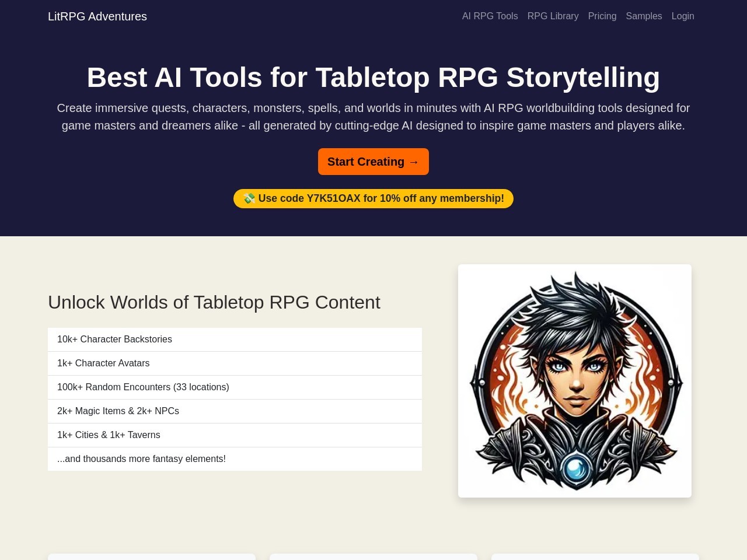
Task: Click the leftmost card at the bottom
Action: [151, 558]
